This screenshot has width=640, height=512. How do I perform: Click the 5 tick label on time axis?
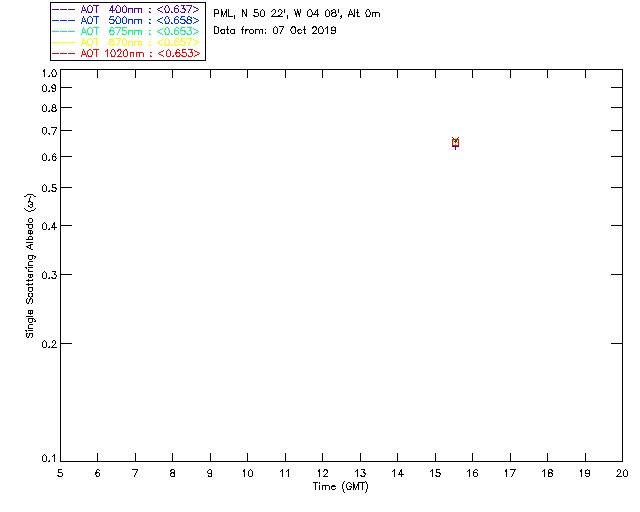(x=60, y=473)
